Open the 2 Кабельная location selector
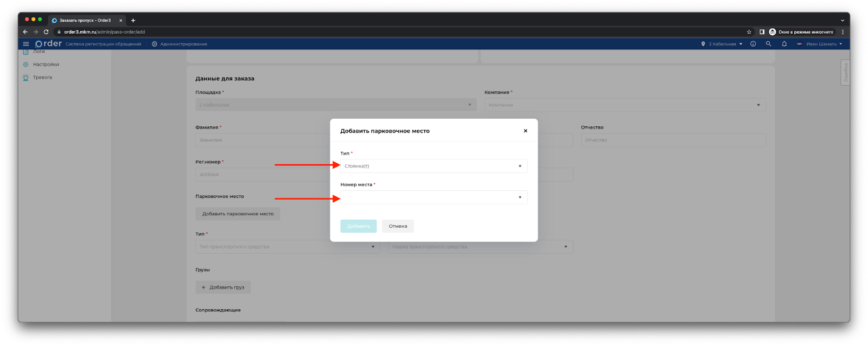The height and width of the screenshot is (346, 868). pyautogui.click(x=722, y=44)
